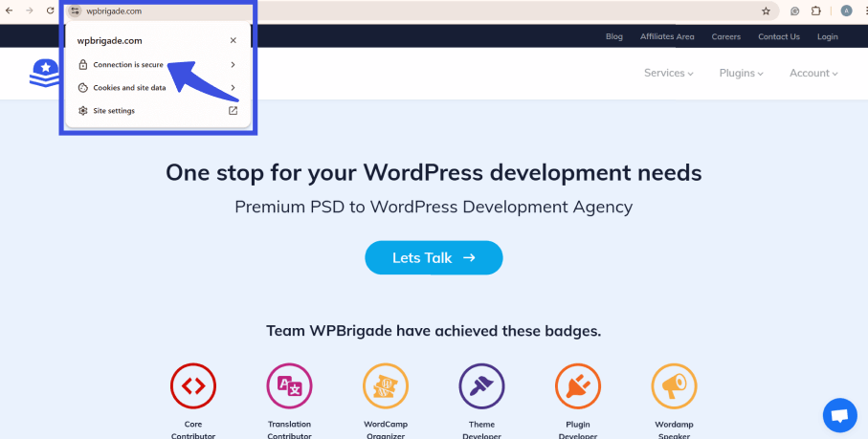
Task: Open the extensions puzzle icon
Action: pyautogui.click(x=815, y=11)
